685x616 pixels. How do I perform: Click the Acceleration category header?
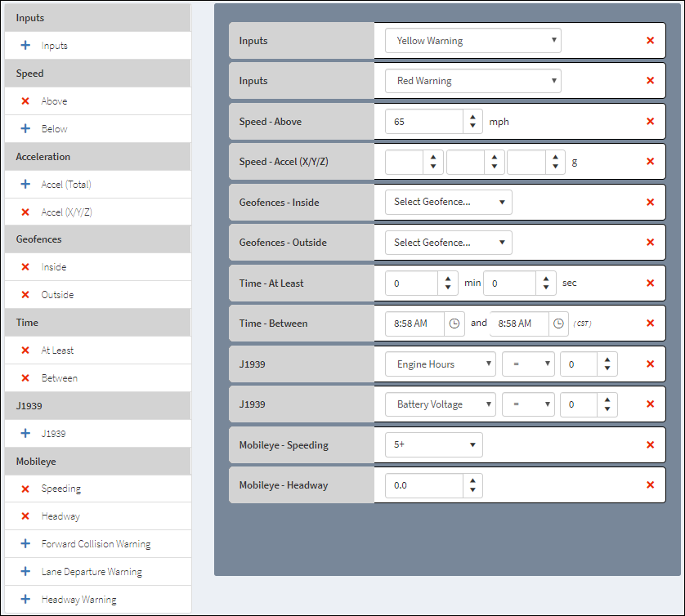pyautogui.click(x=98, y=157)
